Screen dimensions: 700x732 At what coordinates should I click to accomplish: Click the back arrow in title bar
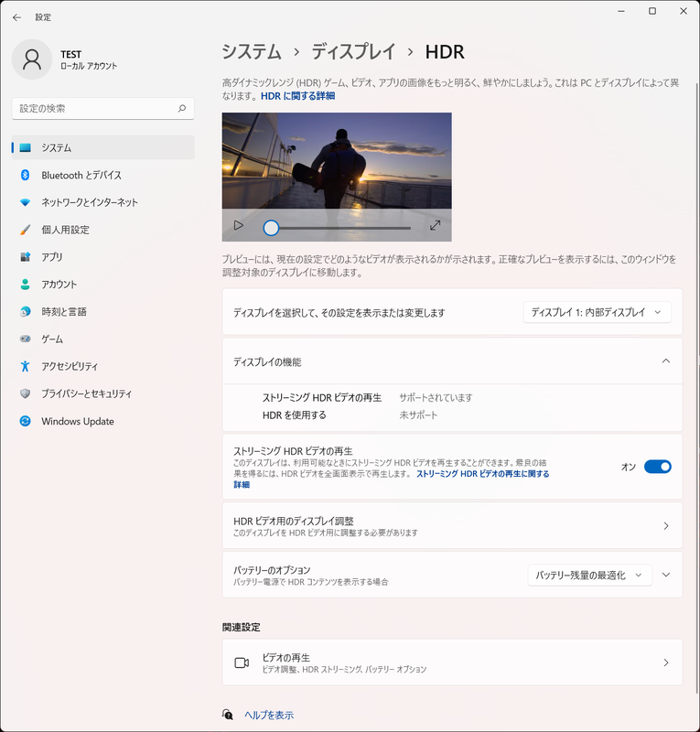point(16,17)
